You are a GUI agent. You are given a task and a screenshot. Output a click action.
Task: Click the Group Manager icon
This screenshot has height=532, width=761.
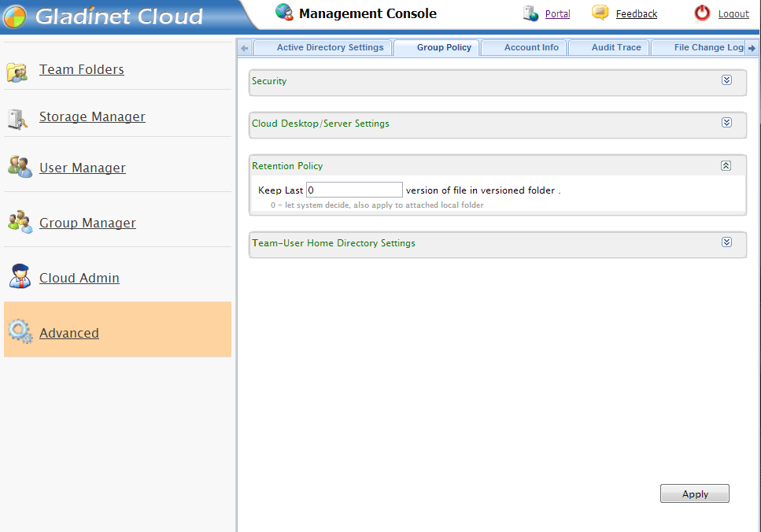click(x=19, y=222)
